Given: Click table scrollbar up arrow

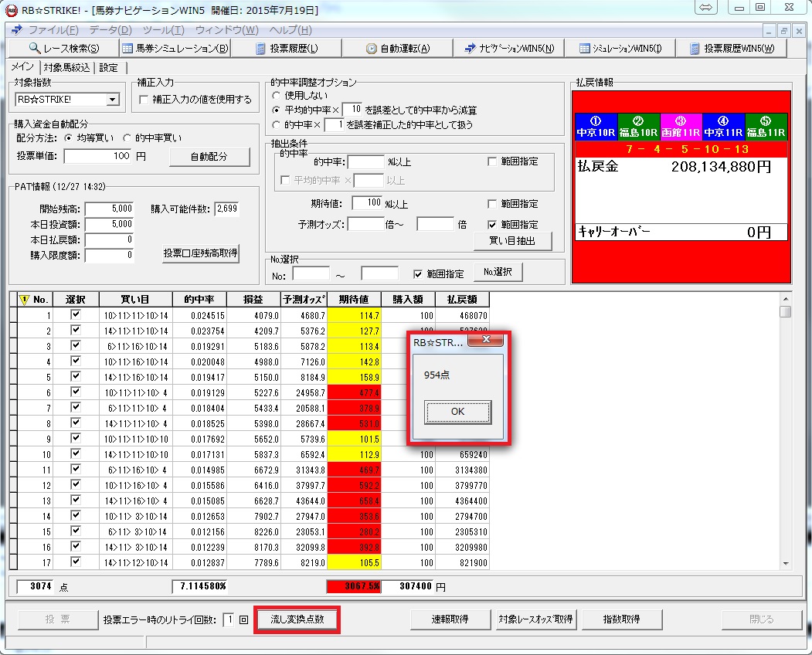Looking at the screenshot, I should tap(786, 299).
